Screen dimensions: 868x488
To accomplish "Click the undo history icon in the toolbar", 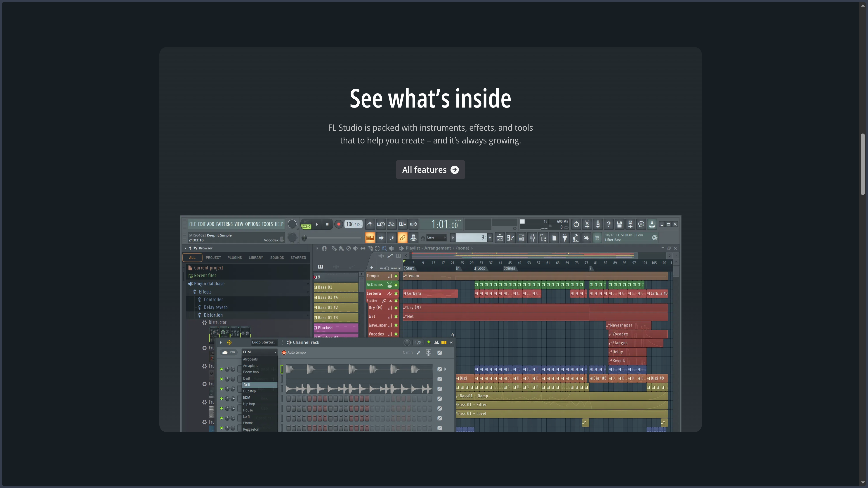I will (x=576, y=224).
